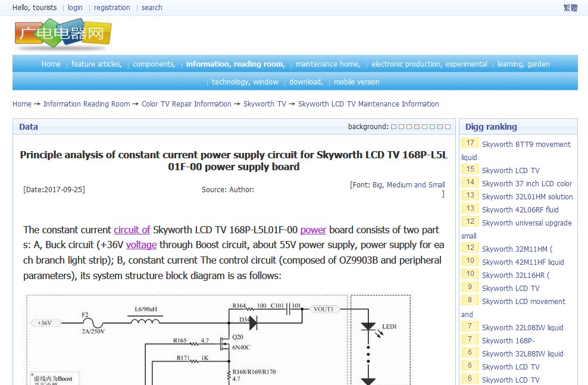
Task: Open Skyworth 32L88IW liquid entry
Action: (523, 354)
